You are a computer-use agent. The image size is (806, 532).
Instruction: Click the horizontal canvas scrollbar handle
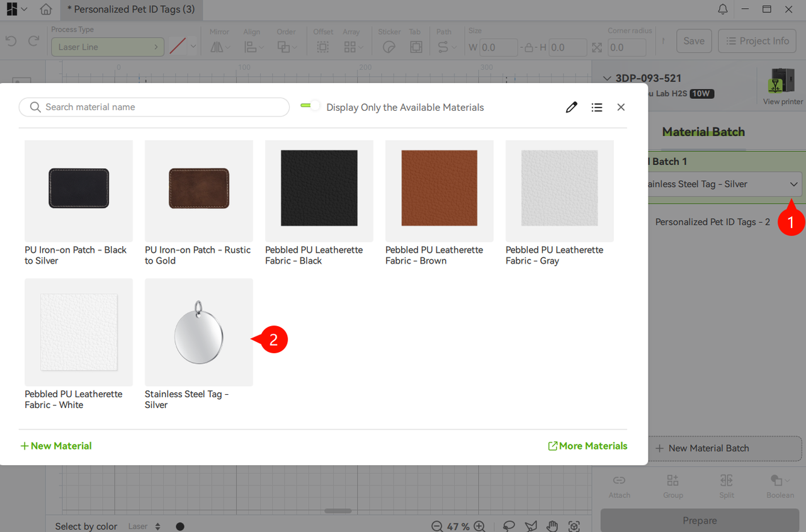(x=338, y=511)
